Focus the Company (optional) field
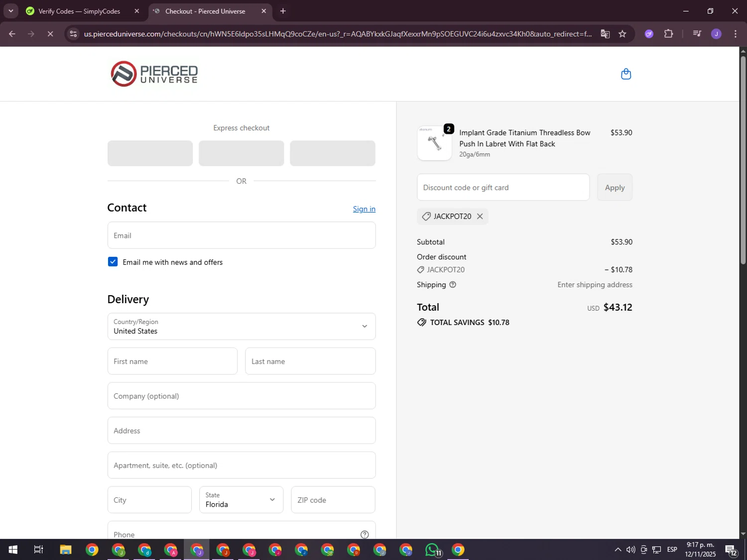This screenshot has height=560, width=747. click(x=242, y=396)
